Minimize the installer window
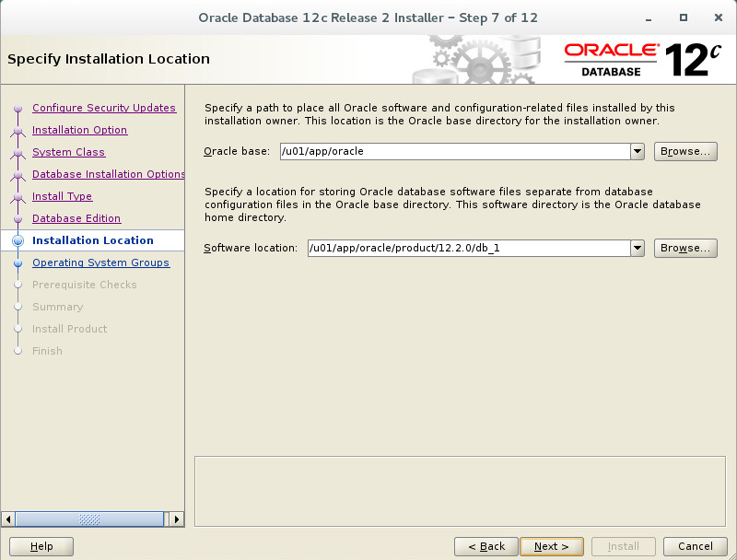 [649, 18]
